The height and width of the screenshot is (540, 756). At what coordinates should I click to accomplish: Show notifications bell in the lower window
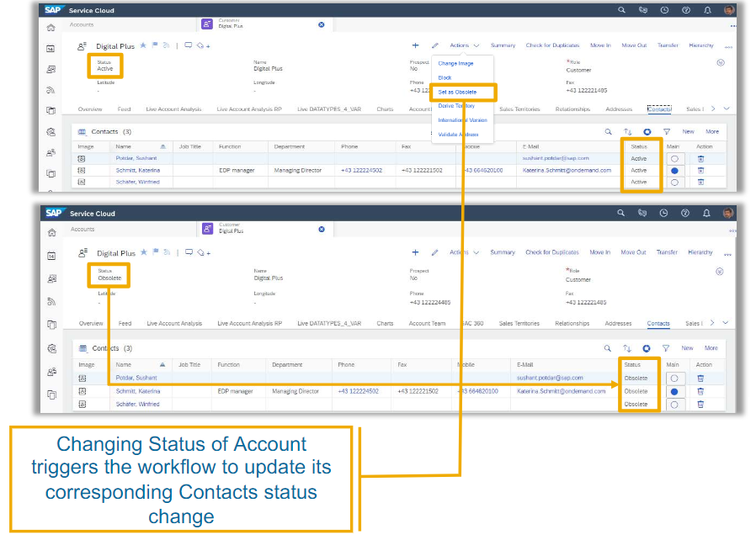point(706,213)
